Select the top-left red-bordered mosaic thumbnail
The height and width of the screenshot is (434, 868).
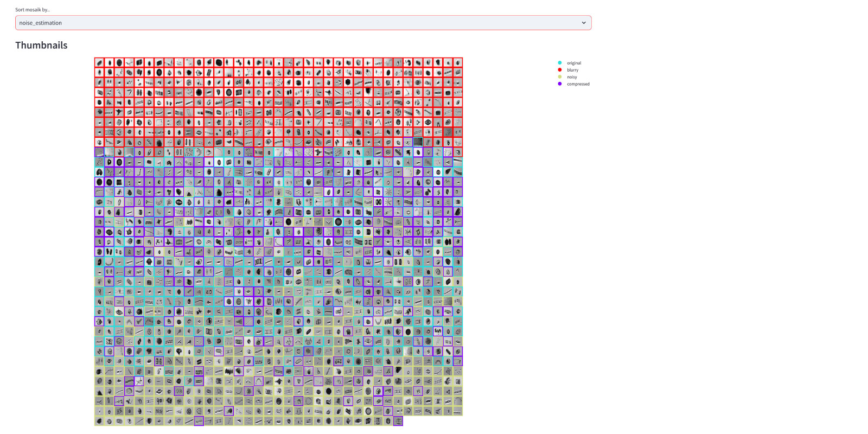click(99, 62)
